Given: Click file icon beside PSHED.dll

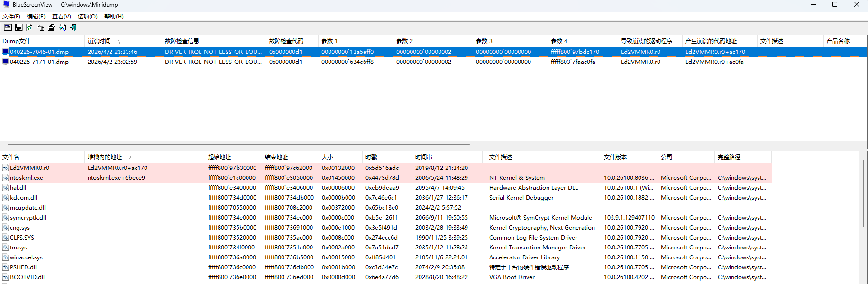Looking at the screenshot, I should tap(5, 267).
